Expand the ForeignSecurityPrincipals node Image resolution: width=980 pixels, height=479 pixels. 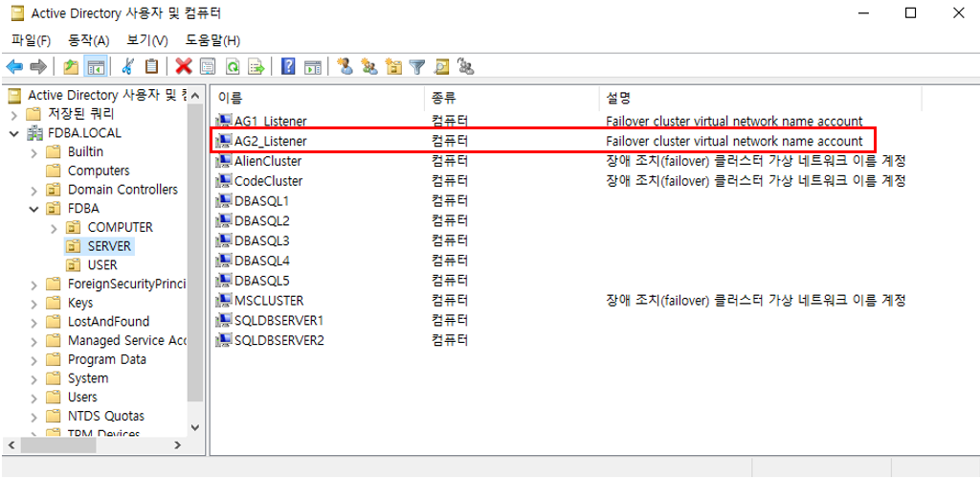point(34,285)
